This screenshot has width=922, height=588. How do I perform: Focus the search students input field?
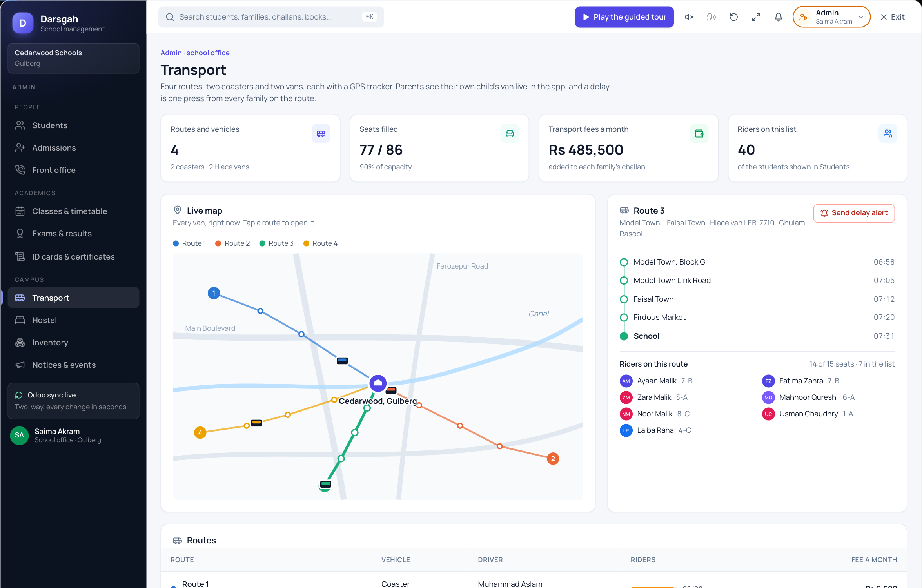tap(271, 17)
